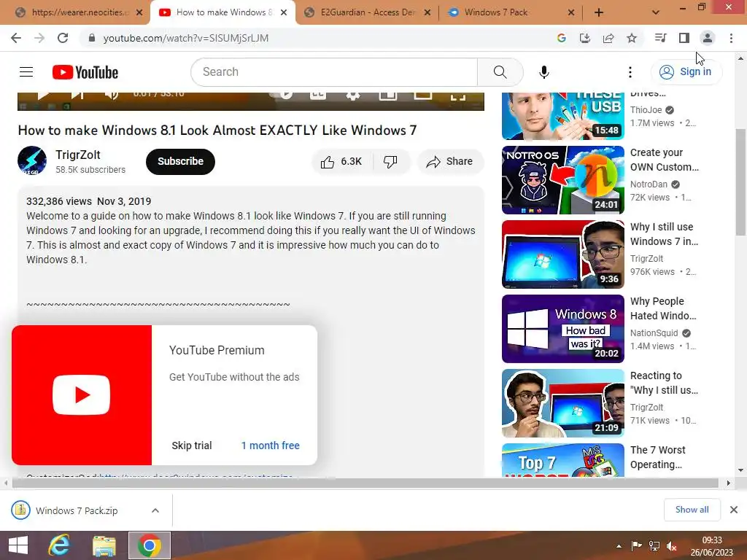Screen dimensions: 747x560
Task: Open the tab search dropdown chevron
Action: pyautogui.click(x=656, y=12)
